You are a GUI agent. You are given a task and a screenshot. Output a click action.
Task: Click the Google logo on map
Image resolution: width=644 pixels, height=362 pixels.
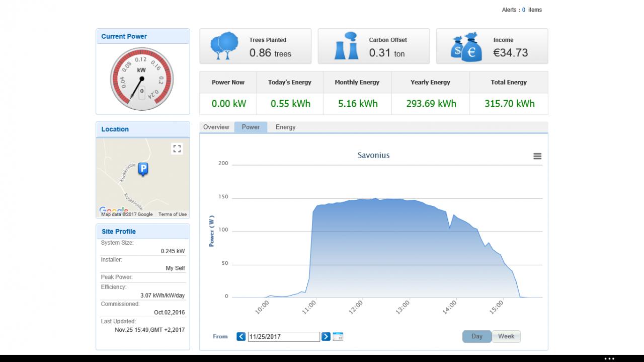tap(114, 210)
